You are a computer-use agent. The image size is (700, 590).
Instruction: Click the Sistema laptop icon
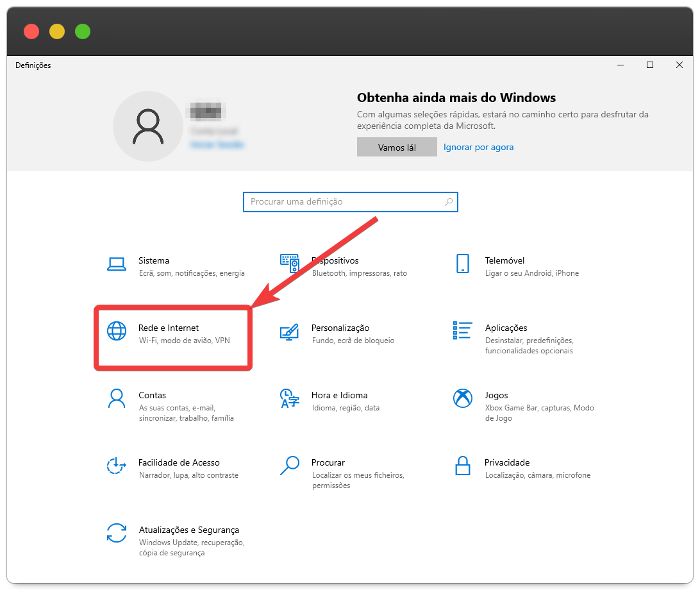point(117,264)
